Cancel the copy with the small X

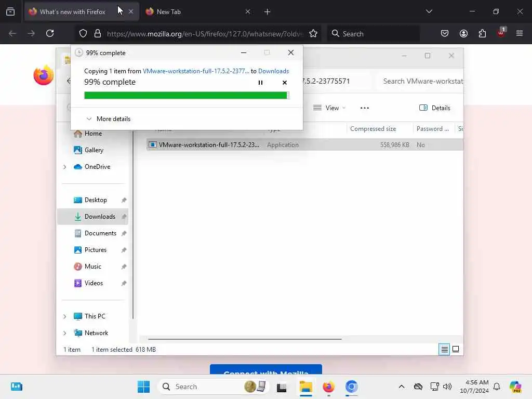284,83
